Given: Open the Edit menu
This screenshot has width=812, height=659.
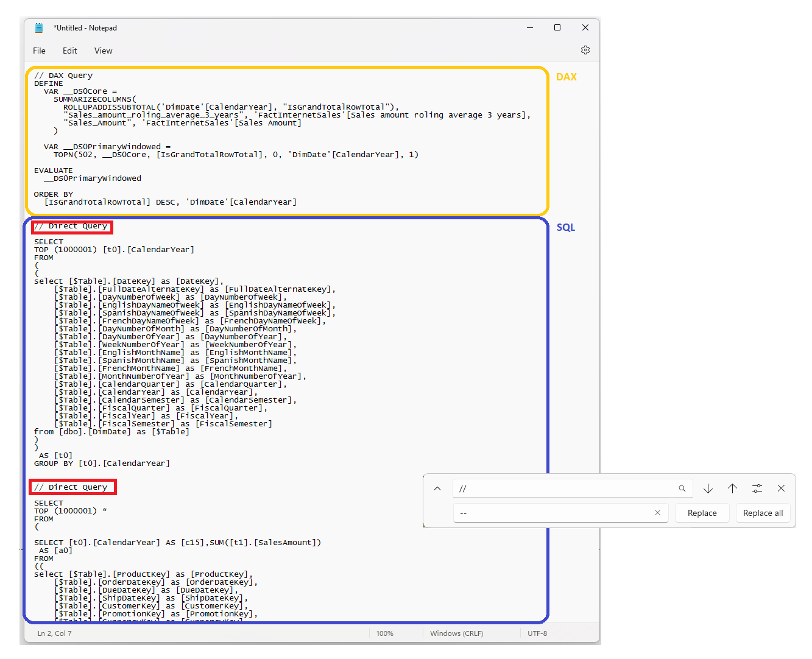Looking at the screenshot, I should [69, 51].
